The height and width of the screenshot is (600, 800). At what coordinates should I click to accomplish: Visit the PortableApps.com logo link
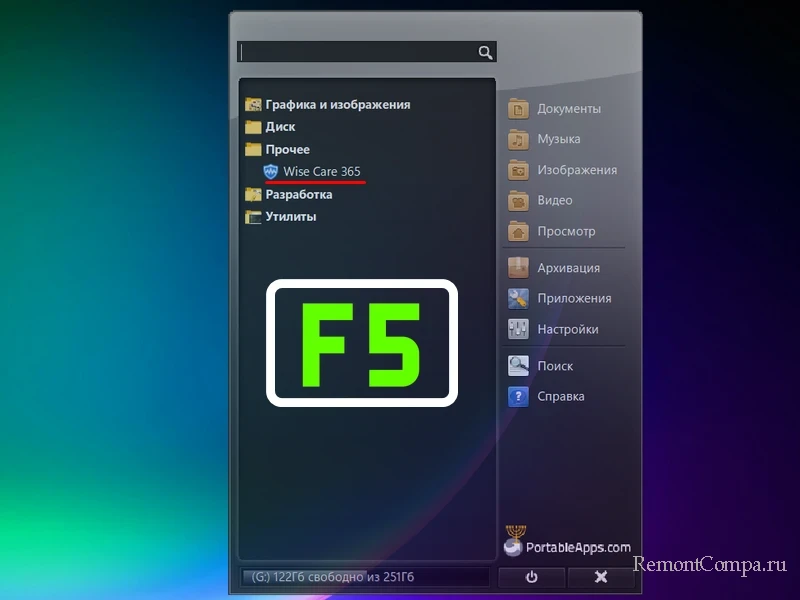(567, 543)
